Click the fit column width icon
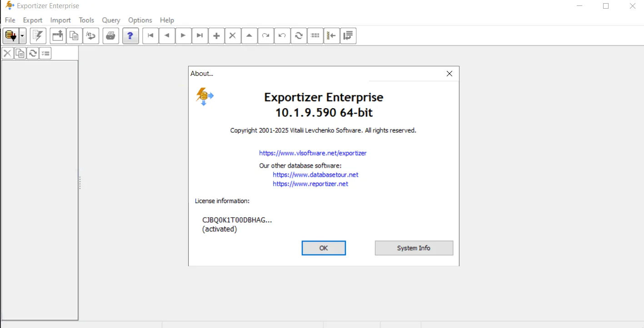Screen dimensions: 644x328 332,35
